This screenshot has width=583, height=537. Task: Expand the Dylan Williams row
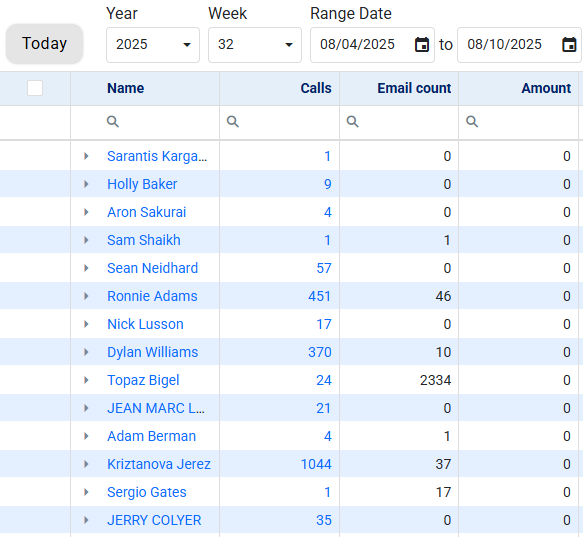click(x=86, y=352)
